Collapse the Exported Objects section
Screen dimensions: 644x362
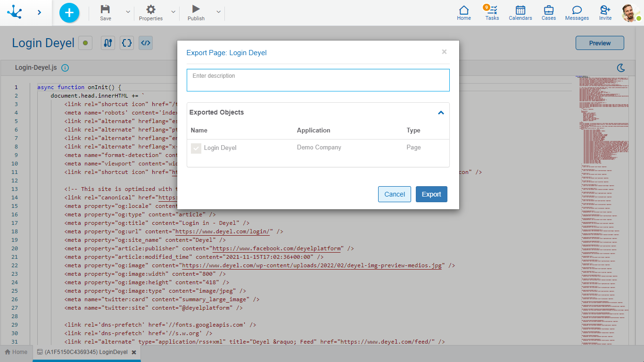441,113
